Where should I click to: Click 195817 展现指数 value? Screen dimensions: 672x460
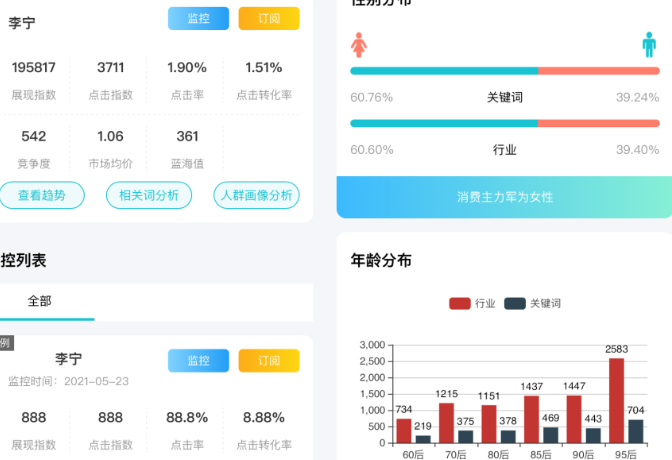point(33,67)
